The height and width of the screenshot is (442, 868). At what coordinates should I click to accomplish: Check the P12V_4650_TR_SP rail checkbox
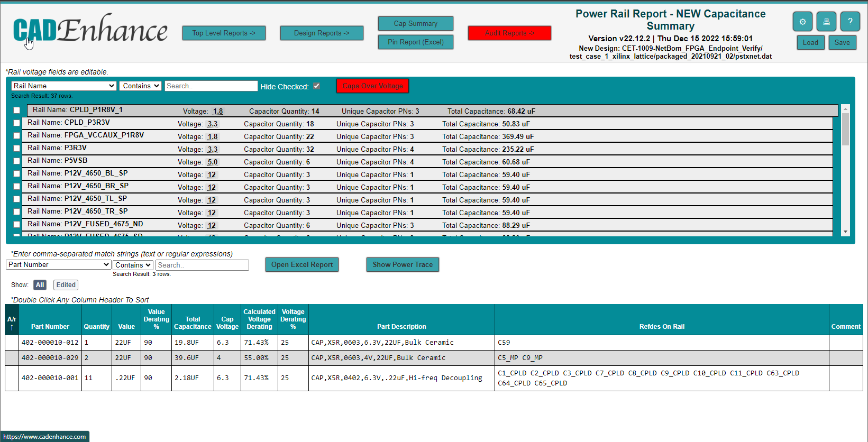coord(17,212)
